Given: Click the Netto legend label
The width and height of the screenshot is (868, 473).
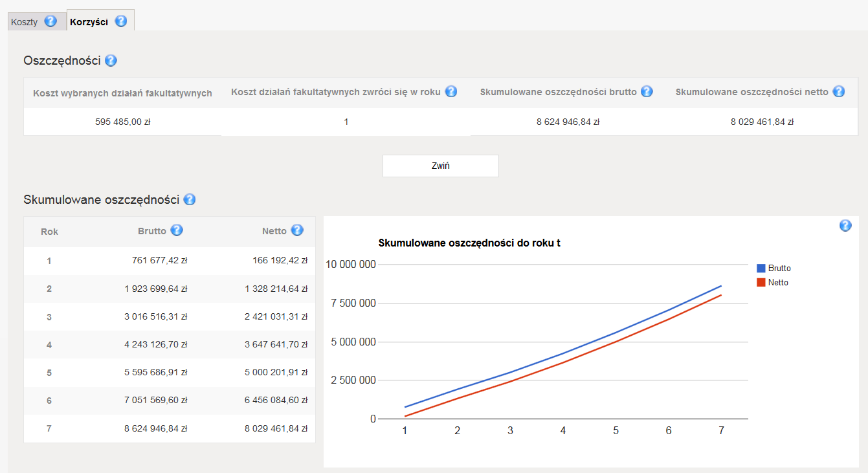Looking at the screenshot, I should pyautogui.click(x=778, y=283).
